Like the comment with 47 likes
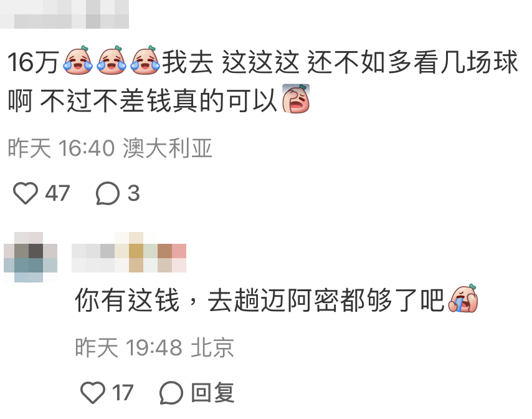 (x=26, y=193)
